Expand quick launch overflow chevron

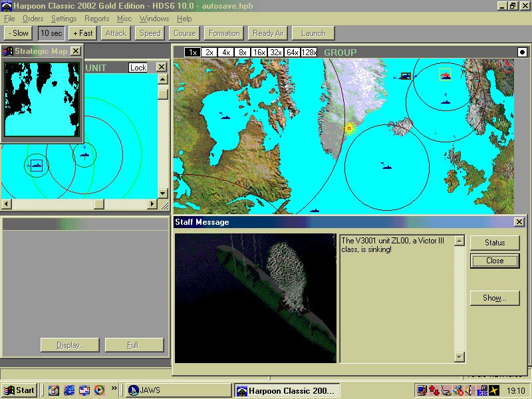114,388
